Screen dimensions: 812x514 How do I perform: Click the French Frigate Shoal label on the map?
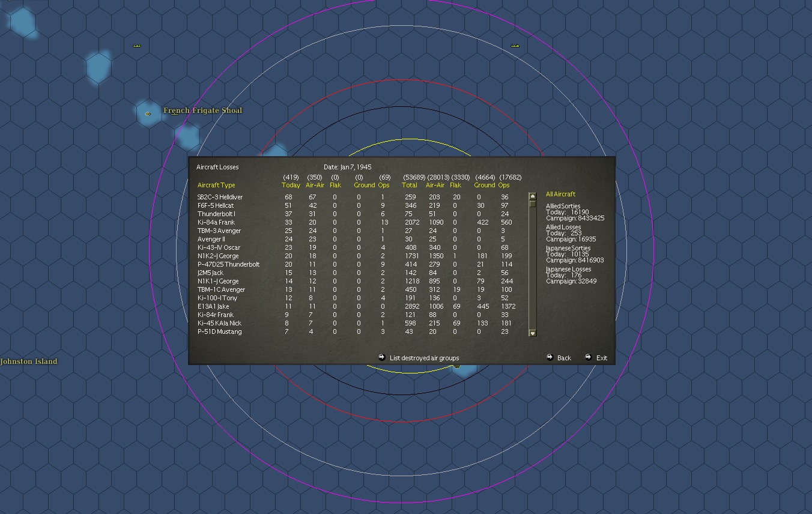(202, 110)
